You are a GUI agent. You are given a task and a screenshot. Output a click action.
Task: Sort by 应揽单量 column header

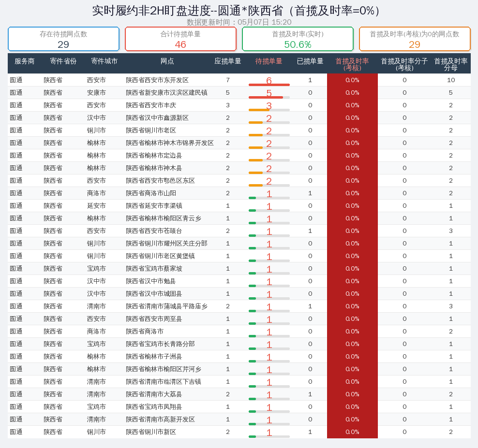(228, 61)
